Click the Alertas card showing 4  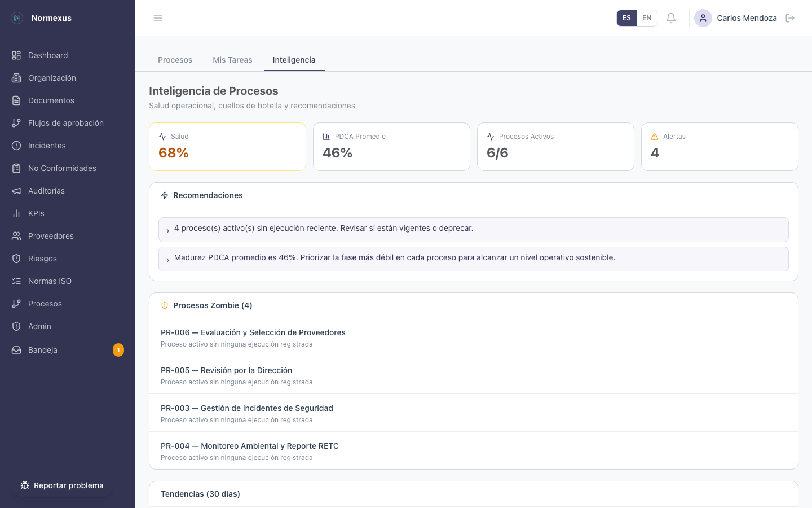719,147
